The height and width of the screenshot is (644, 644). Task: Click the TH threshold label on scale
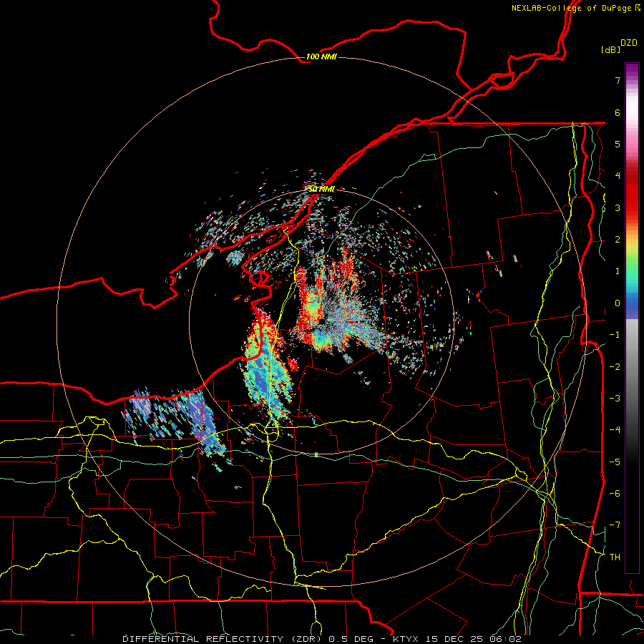(x=615, y=557)
